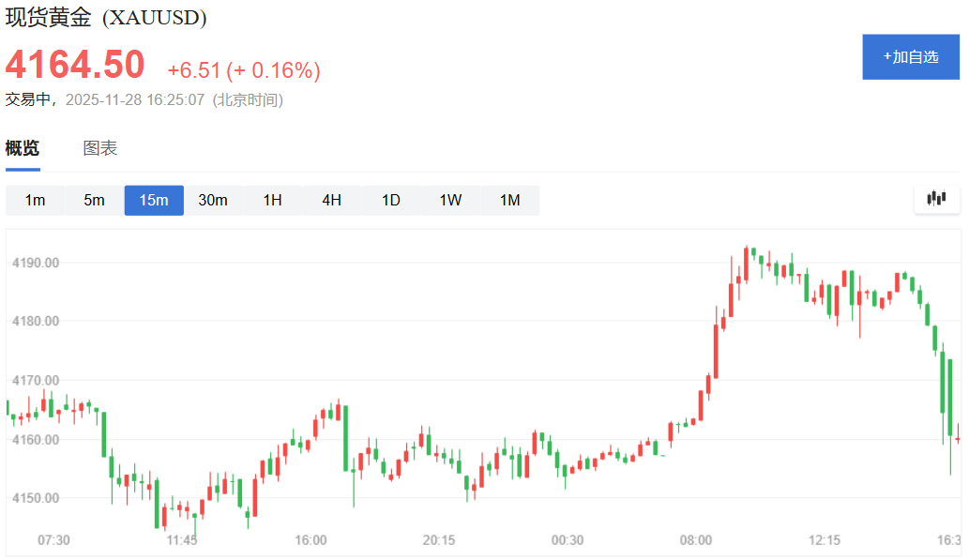Click the 16:00 time axis label
The width and height of the screenshot is (969, 560).
tap(310, 540)
